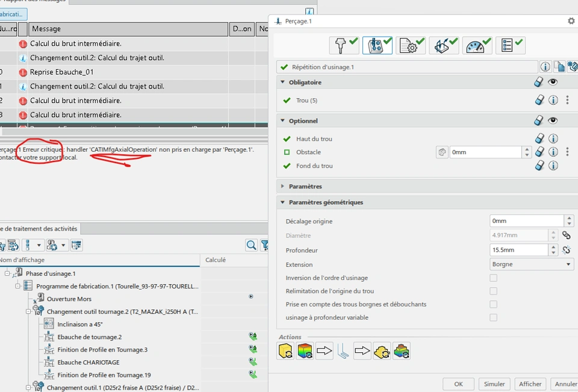Click eraser icon in Optionnel header
578x392 pixels.
pos(538,120)
